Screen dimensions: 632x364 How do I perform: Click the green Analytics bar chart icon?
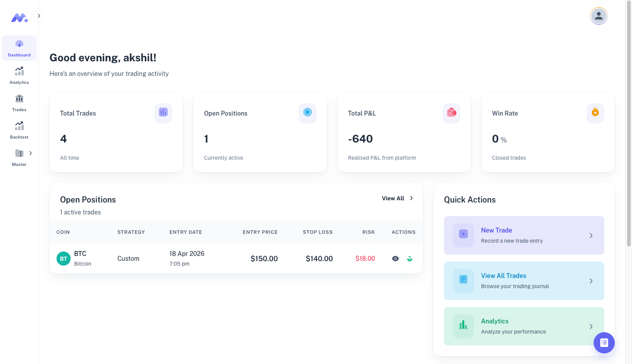tap(463, 326)
